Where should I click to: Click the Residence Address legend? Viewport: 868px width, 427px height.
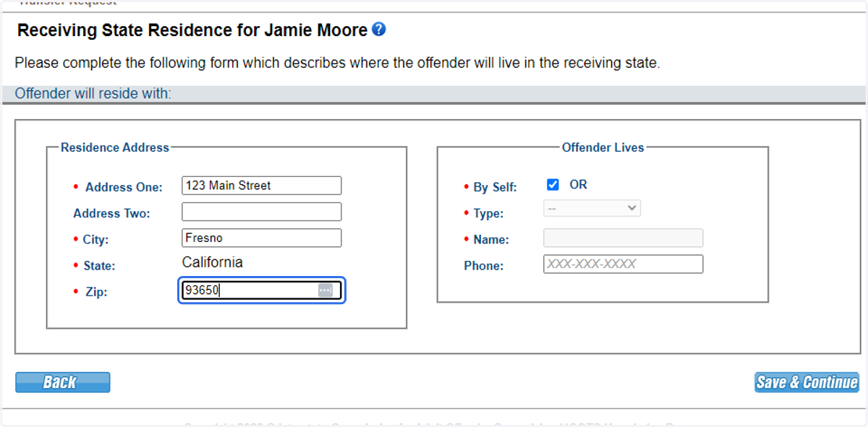coord(115,147)
